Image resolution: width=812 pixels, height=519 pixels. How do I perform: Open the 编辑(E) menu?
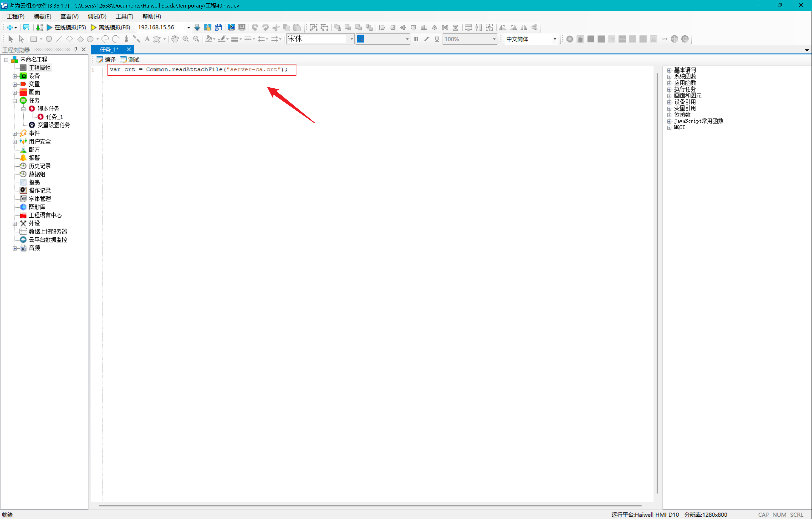(42, 16)
